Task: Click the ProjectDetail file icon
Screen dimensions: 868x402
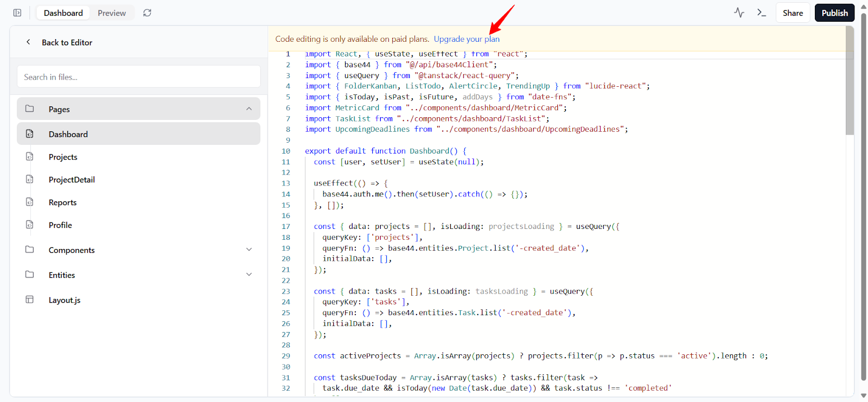Action: coord(30,179)
